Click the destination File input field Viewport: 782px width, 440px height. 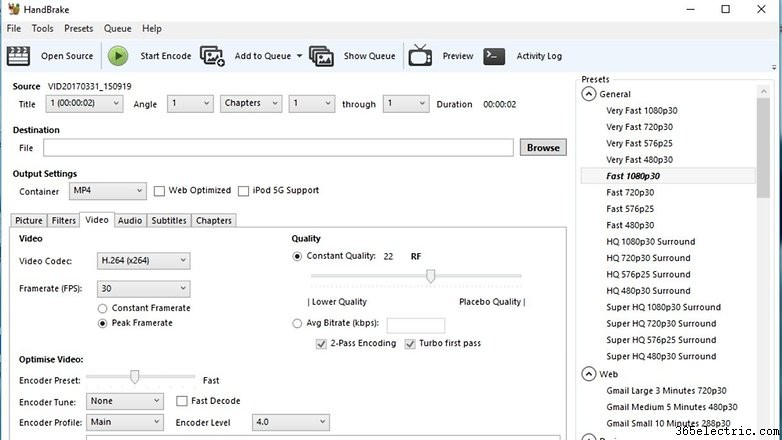(x=278, y=148)
